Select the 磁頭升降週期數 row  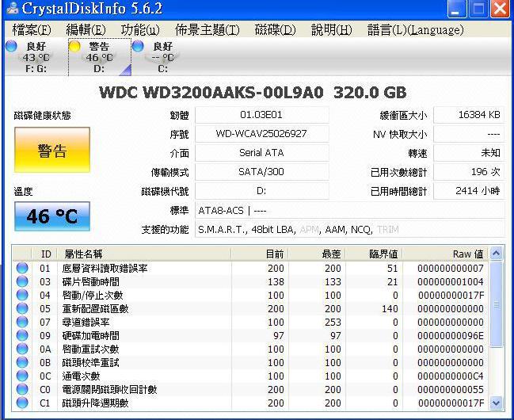pos(250,403)
